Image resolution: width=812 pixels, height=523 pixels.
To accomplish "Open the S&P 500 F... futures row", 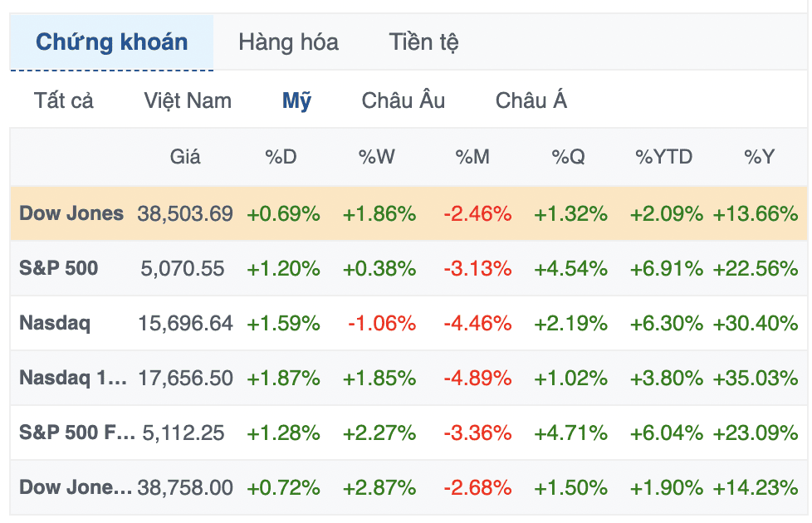I will click(x=408, y=433).
